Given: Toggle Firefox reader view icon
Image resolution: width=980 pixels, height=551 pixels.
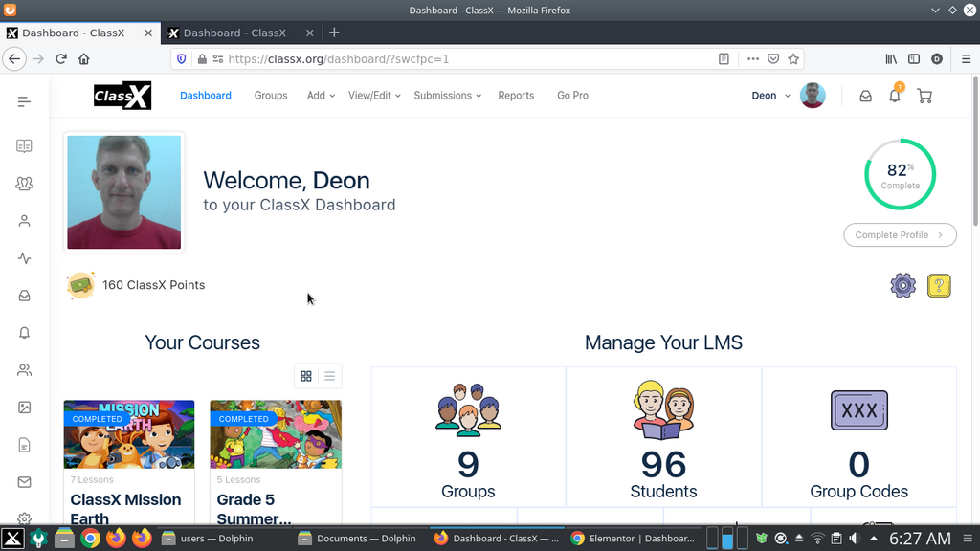Looking at the screenshot, I should click(x=724, y=58).
